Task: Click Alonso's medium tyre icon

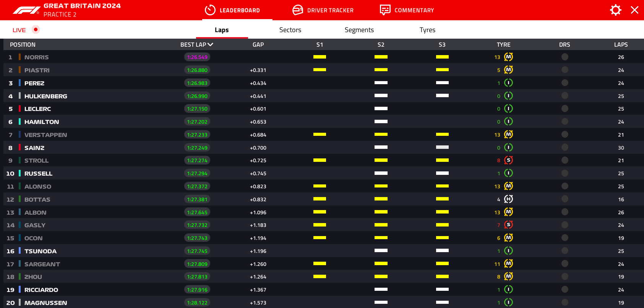Action: tap(508, 186)
